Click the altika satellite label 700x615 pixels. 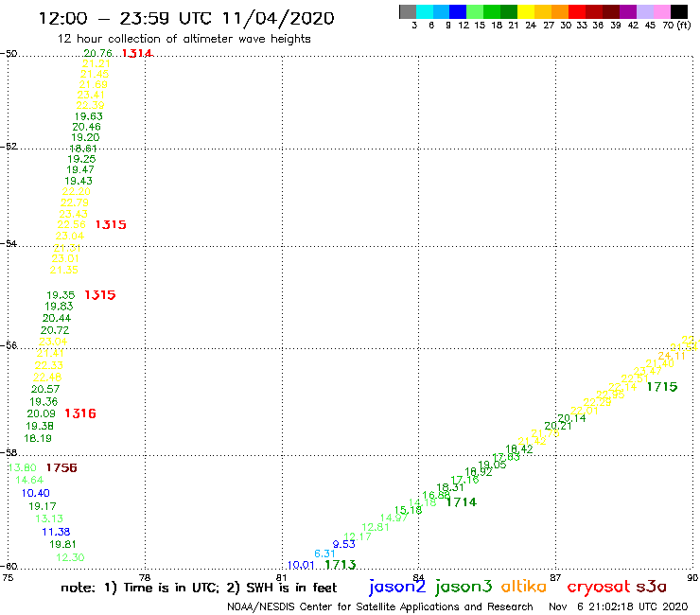pyautogui.click(x=523, y=587)
